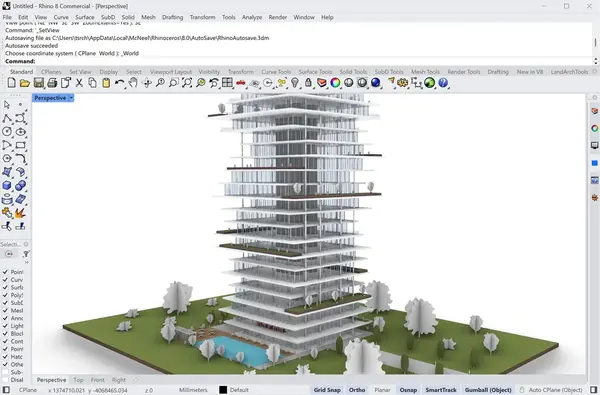Open the Millimeters units dropdown
Viewport: 600px width, 395px height.
point(193,390)
